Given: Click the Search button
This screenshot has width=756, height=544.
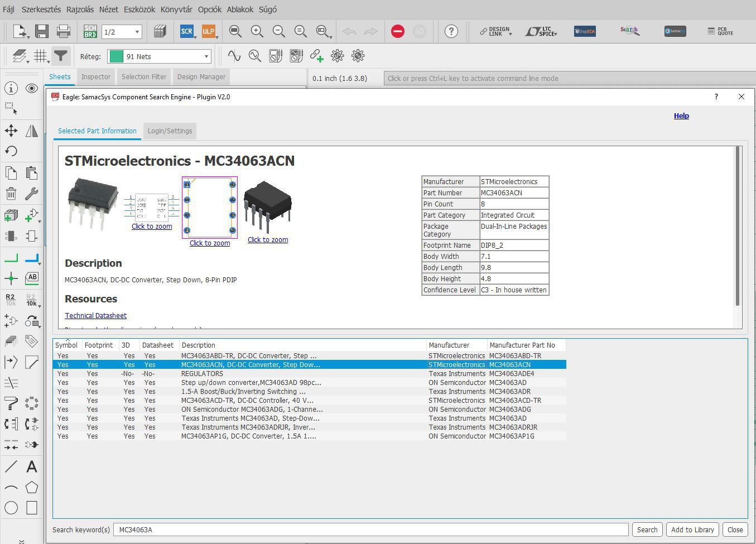Looking at the screenshot, I should (x=647, y=530).
